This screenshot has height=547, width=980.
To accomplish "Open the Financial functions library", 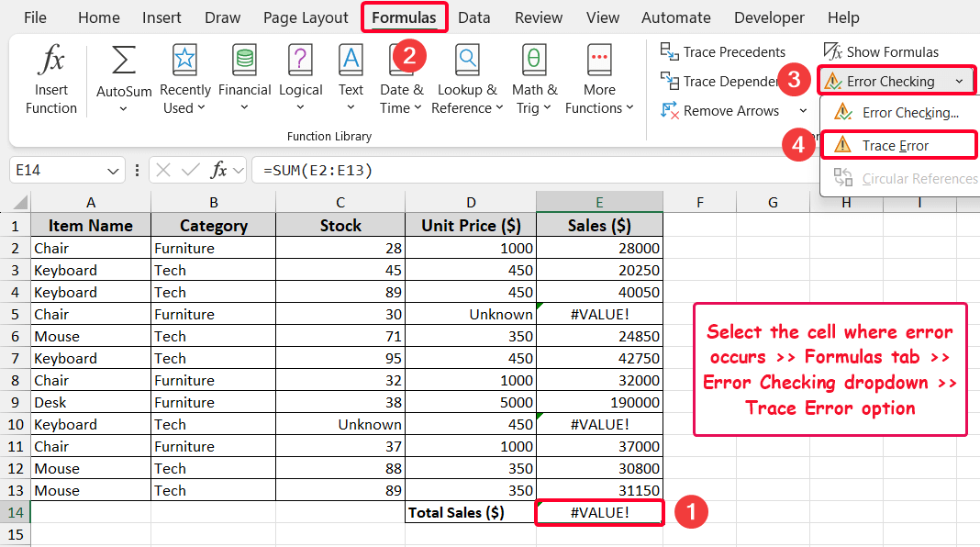I will (x=244, y=62).
